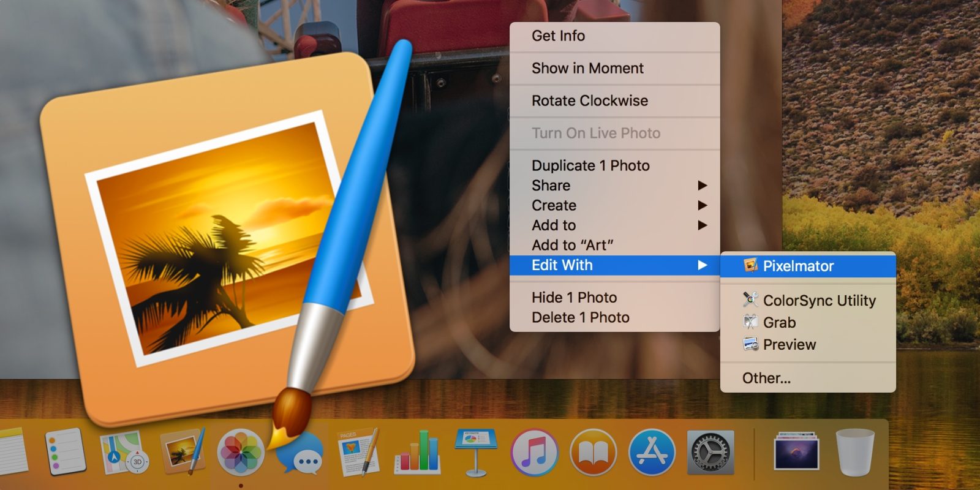Open iBooks from the Dock
The height and width of the screenshot is (490, 980).
[594, 453]
